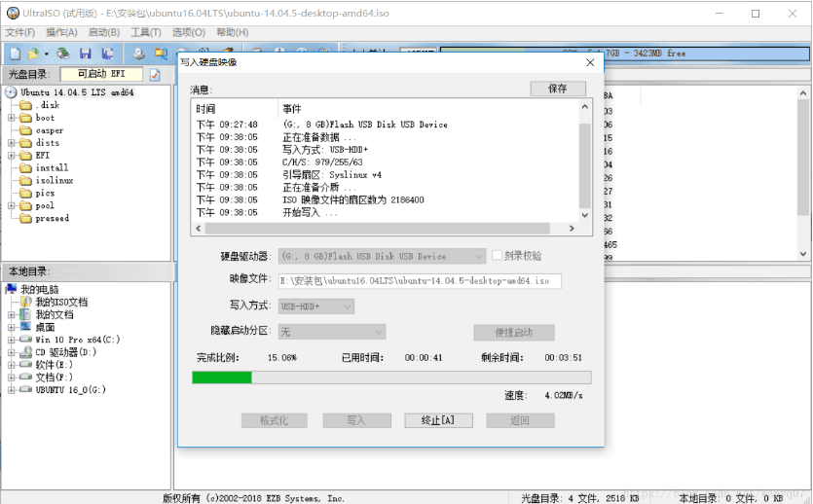Click the New file toolbar icon
The width and height of the screenshot is (813, 504).
click(16, 54)
